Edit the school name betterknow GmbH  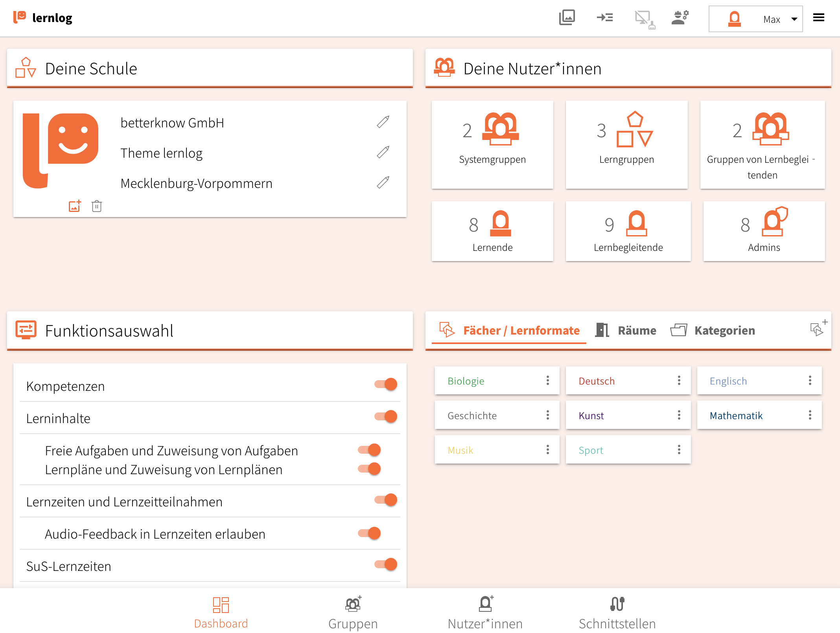tap(383, 122)
